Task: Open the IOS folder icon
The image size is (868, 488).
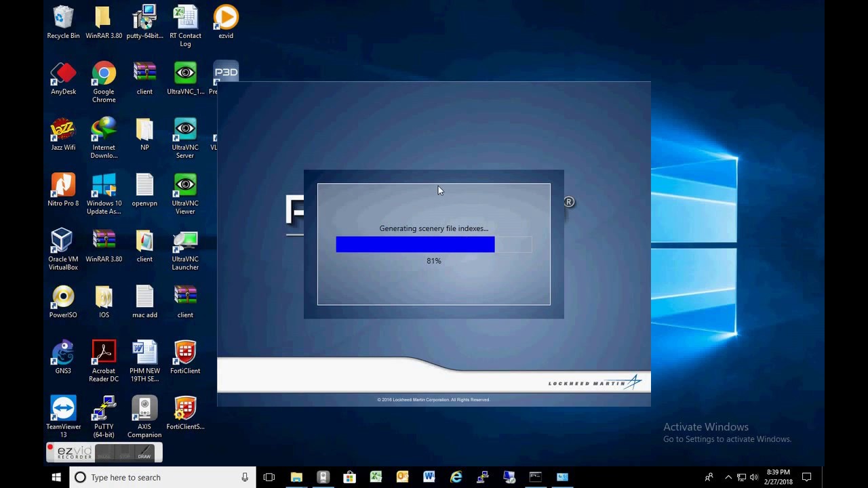Action: [x=104, y=302]
